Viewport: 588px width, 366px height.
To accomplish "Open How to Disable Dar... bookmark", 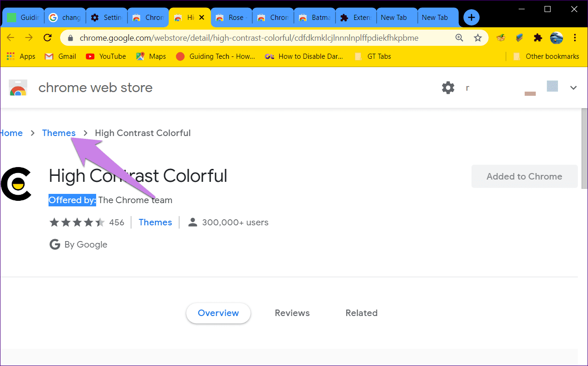I will click(304, 56).
